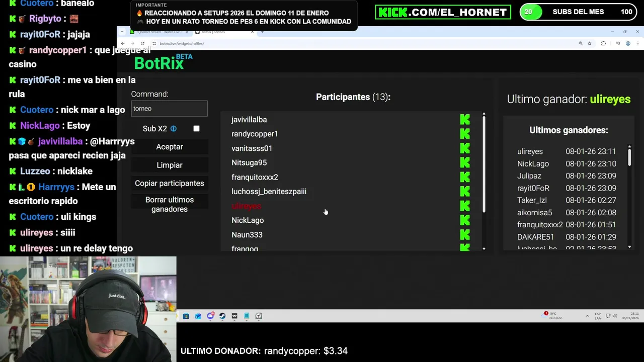This screenshot has height=362, width=644.
Task: Open Steam from the taskbar
Action: click(x=222, y=316)
